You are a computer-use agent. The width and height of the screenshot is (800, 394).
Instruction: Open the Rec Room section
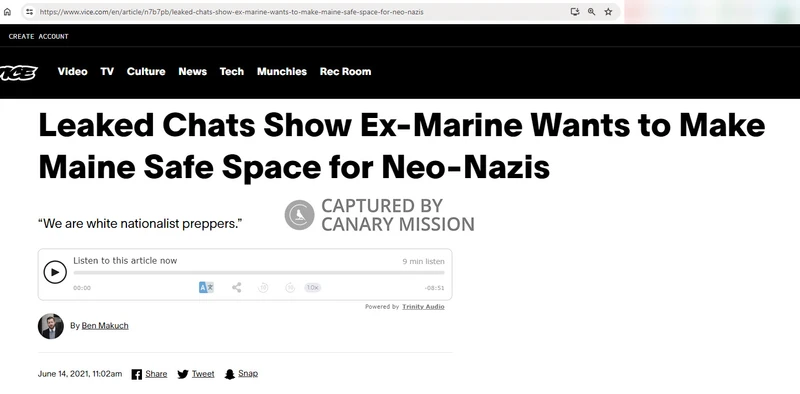click(x=345, y=72)
